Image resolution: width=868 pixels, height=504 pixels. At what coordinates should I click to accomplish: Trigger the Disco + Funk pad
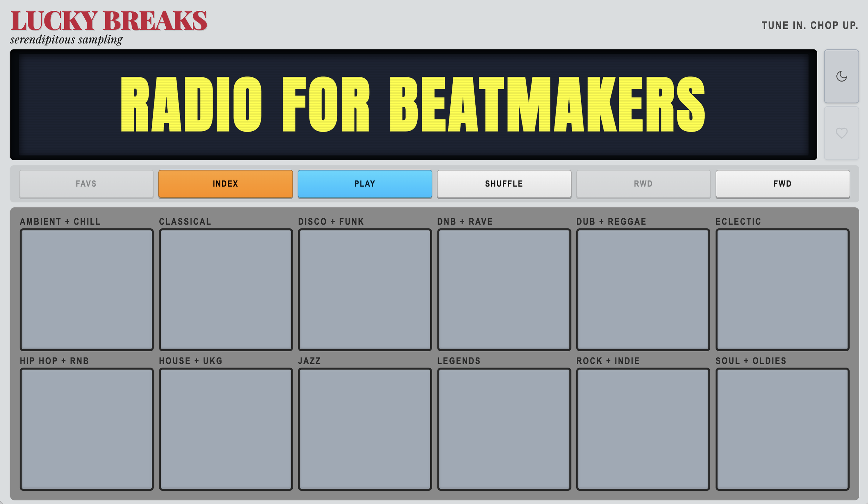coord(365,289)
